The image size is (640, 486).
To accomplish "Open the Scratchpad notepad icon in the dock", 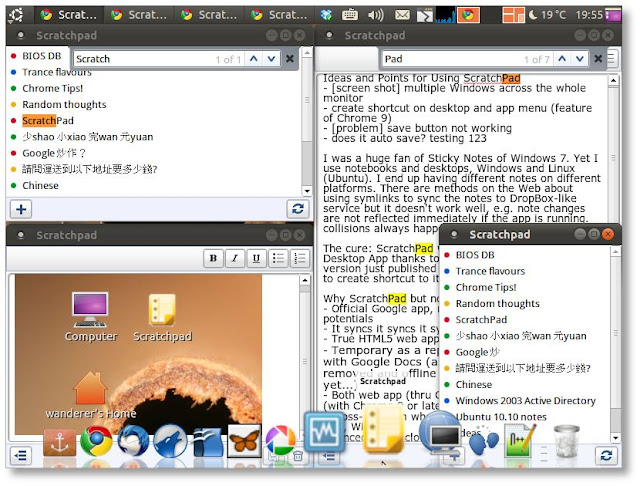I will 382,430.
